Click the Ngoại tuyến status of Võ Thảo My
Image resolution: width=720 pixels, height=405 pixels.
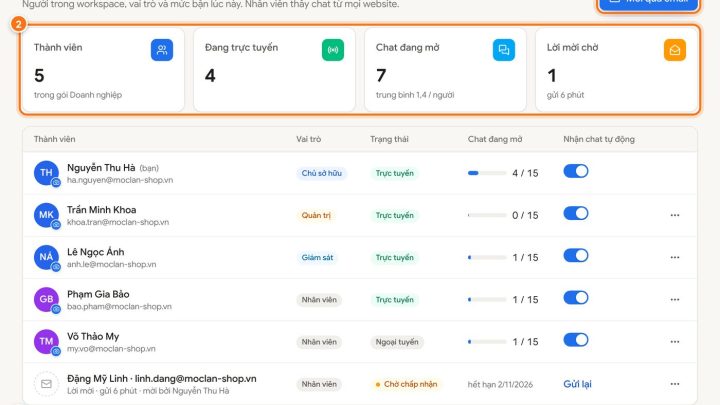(397, 342)
